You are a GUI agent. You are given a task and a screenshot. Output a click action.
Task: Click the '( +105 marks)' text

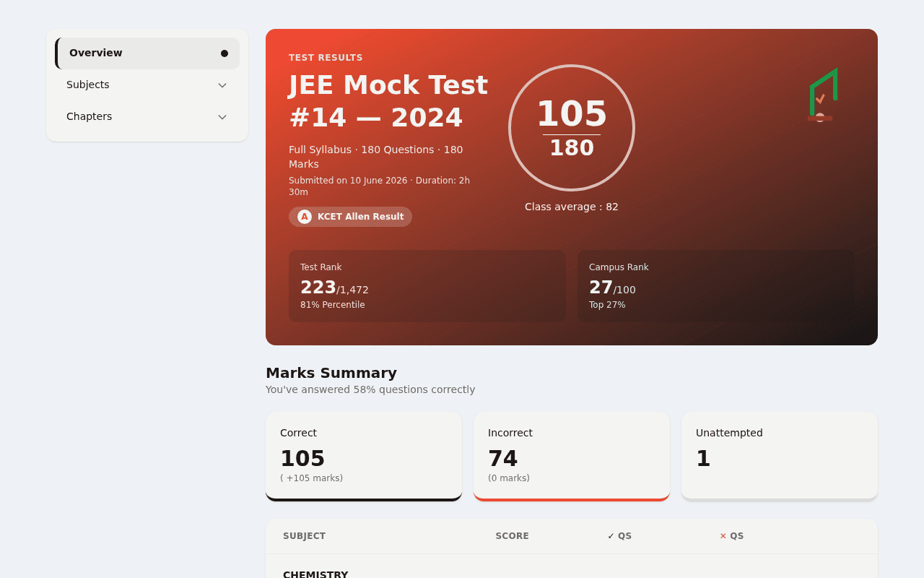311,478
